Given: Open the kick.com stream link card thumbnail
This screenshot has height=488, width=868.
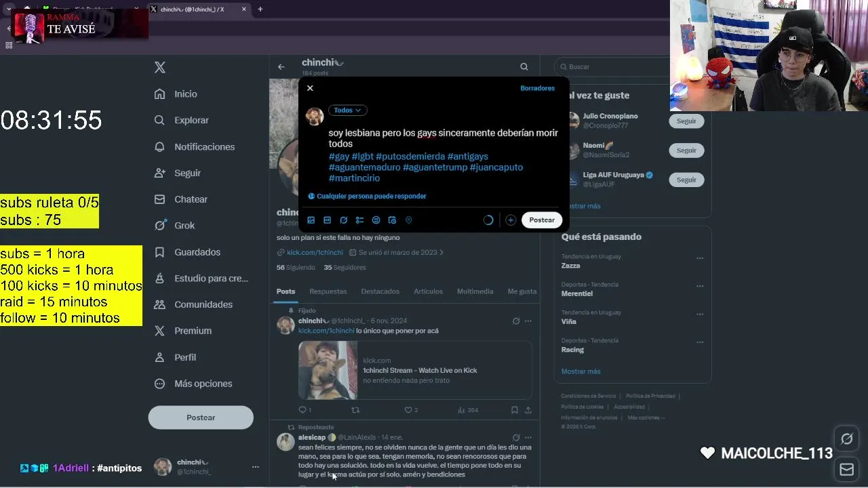Looking at the screenshot, I should coord(328,370).
